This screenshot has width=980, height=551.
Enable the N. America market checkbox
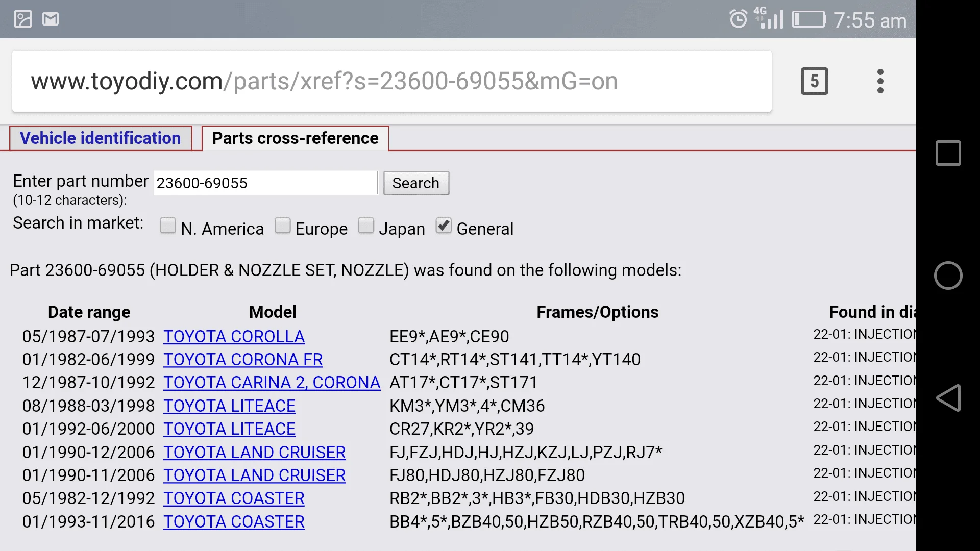[x=167, y=226]
